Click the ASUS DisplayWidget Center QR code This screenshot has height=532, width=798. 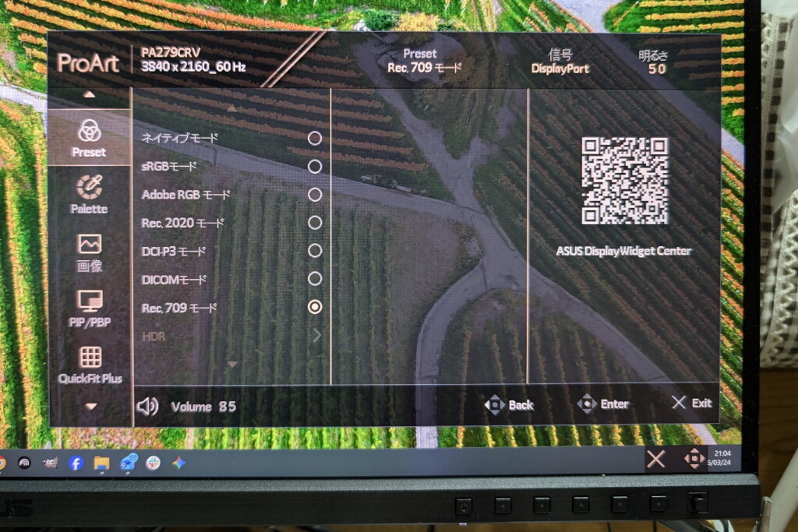coord(624,181)
